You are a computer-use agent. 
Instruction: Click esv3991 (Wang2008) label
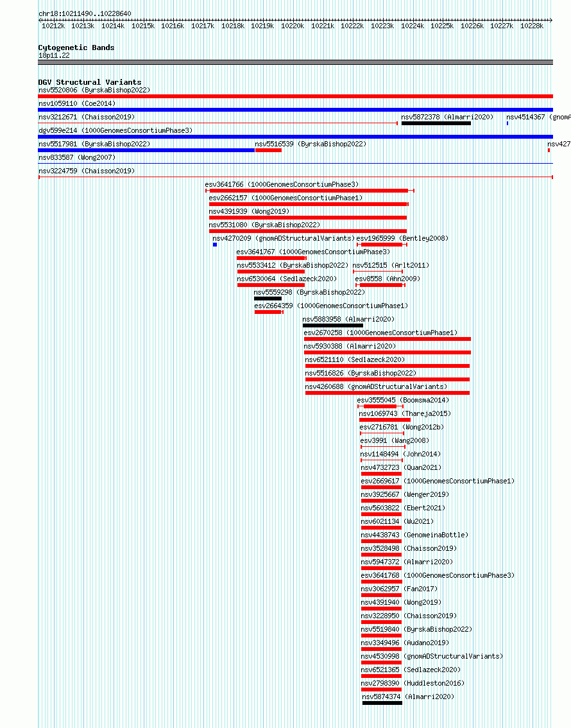[395, 440]
